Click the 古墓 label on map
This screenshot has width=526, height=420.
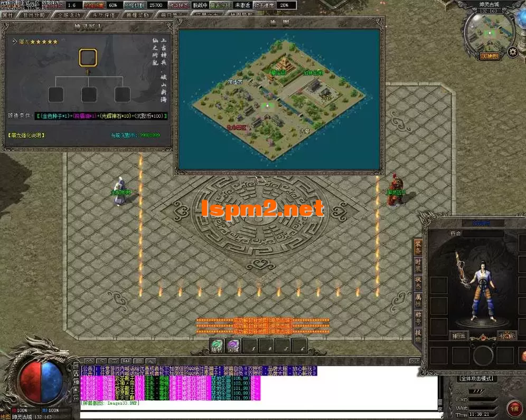(305, 131)
